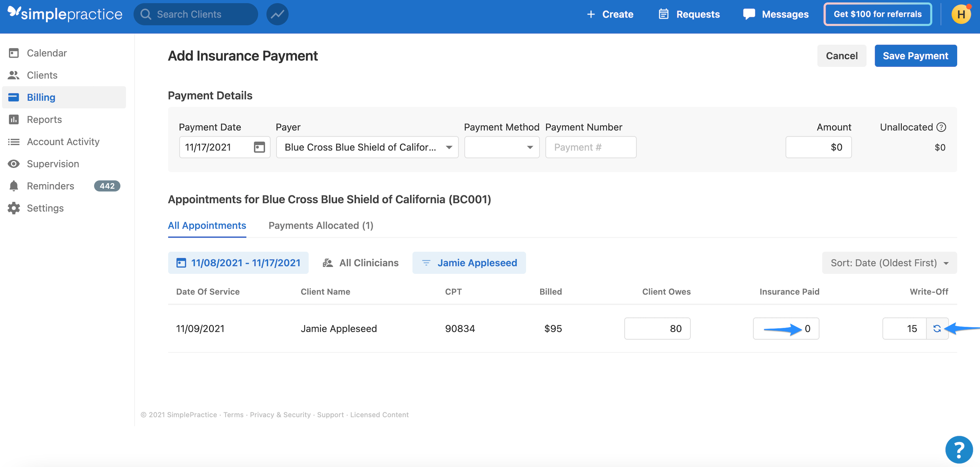Click the Supervision eye icon
The height and width of the screenshot is (467, 980).
14,164
